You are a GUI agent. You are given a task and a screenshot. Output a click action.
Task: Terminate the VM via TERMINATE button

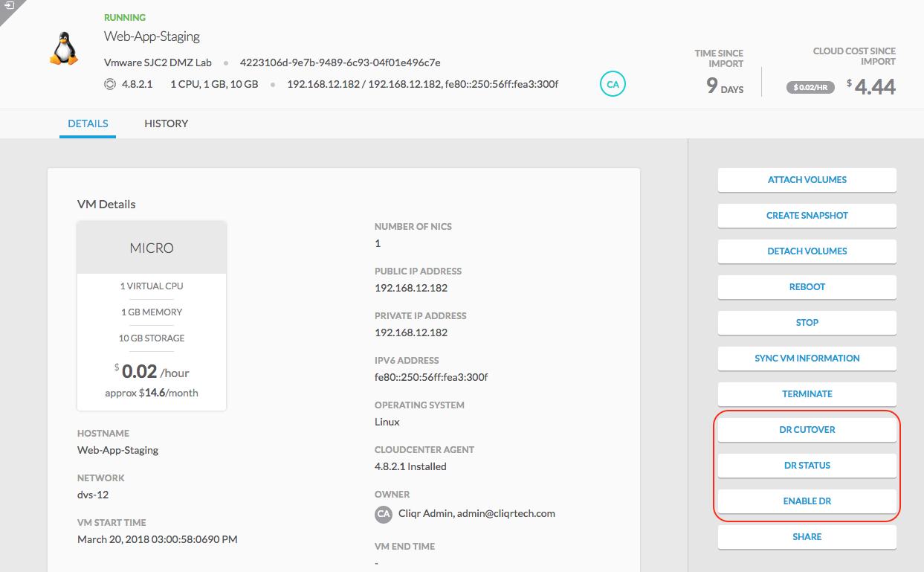coord(807,394)
